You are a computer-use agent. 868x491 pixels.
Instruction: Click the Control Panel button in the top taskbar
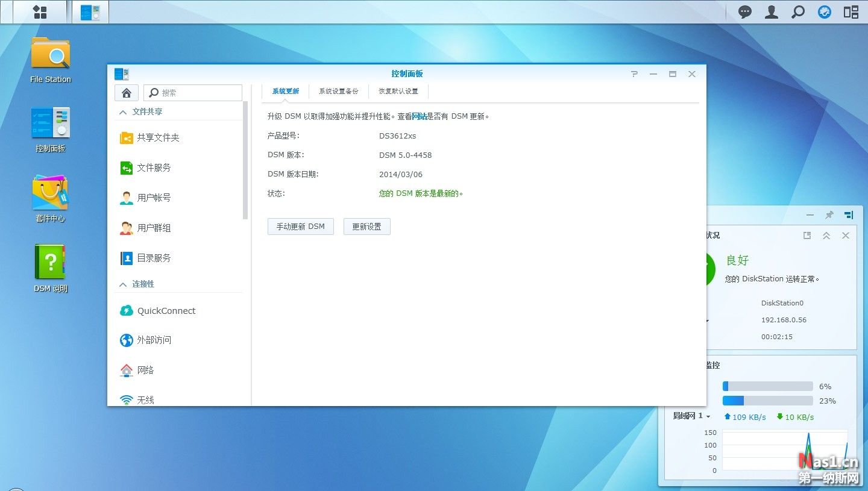90,12
